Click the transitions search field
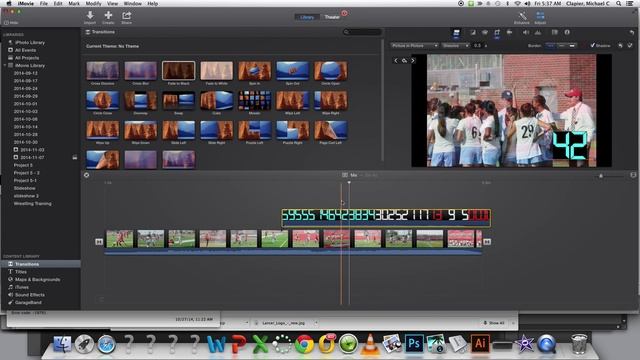Image resolution: width=640 pixels, height=360 pixels. click(x=362, y=32)
